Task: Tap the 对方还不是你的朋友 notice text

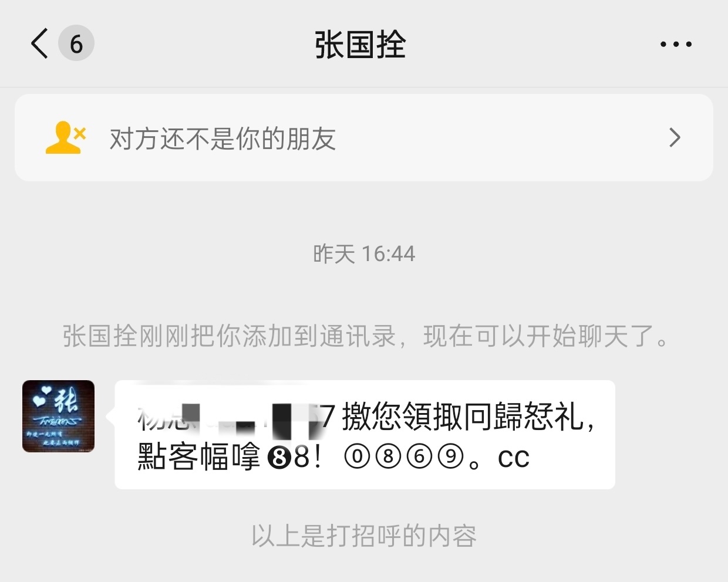Action: [x=223, y=139]
